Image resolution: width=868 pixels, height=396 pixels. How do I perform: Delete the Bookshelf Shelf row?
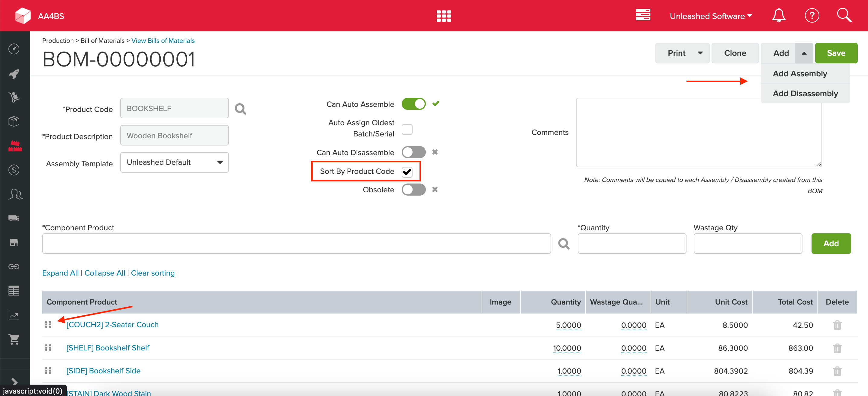coord(837,348)
